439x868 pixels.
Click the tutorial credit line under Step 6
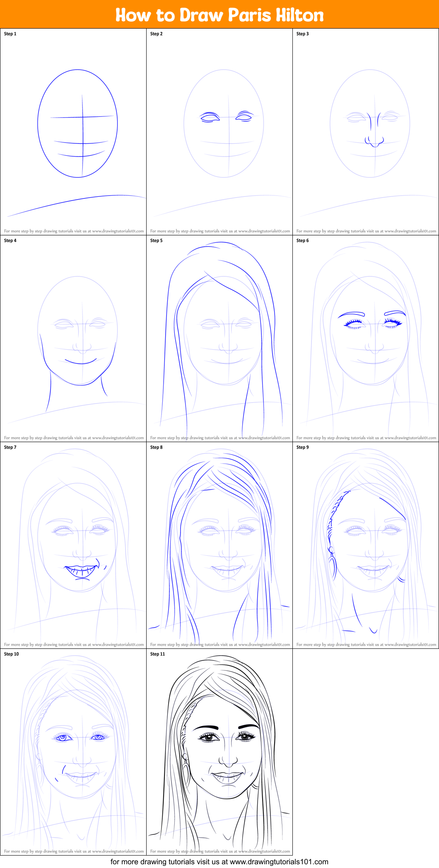click(x=367, y=438)
